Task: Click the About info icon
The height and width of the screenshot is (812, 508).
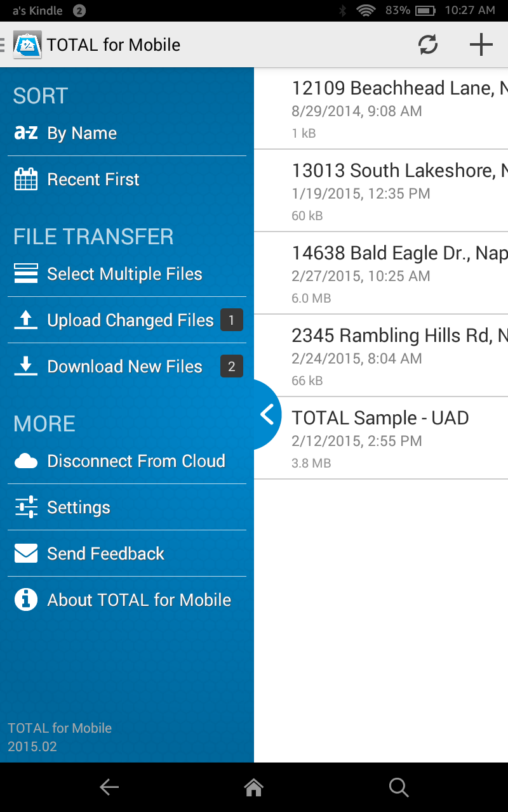Action: [x=25, y=599]
